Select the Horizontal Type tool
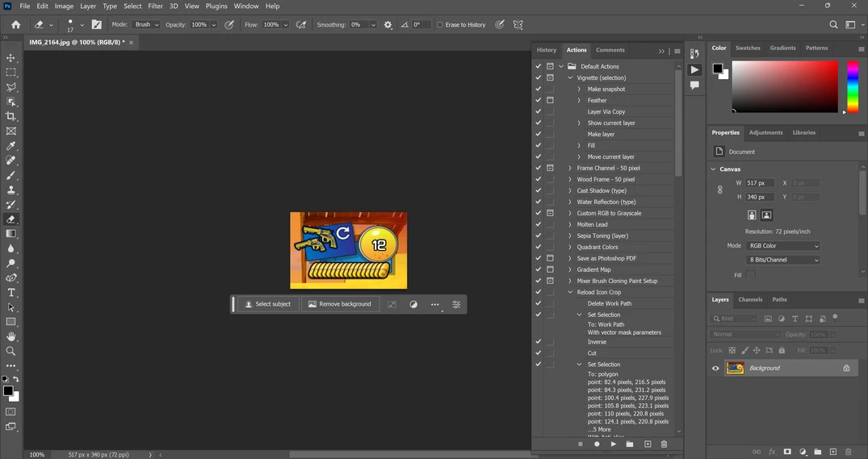The height and width of the screenshot is (459, 868). click(x=10, y=293)
